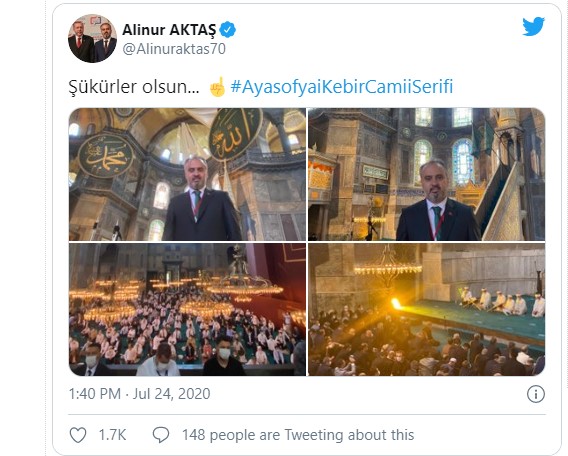This screenshot has width=568, height=456.
Task: Open top-right photo beside the minbar staircase
Action: coord(426,174)
